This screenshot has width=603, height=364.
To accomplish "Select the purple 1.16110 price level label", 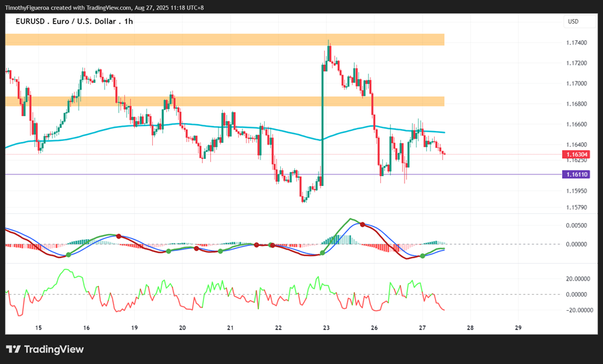I will [576, 174].
